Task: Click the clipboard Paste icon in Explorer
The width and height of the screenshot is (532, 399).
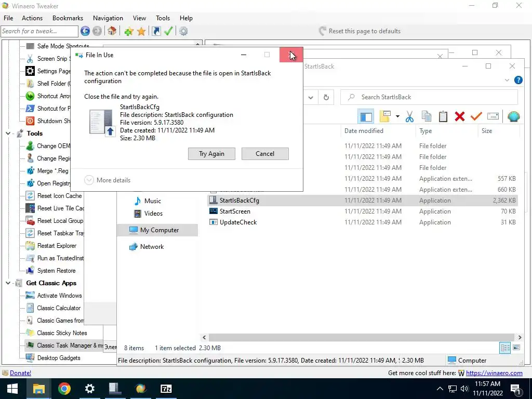Action: pyautogui.click(x=443, y=117)
